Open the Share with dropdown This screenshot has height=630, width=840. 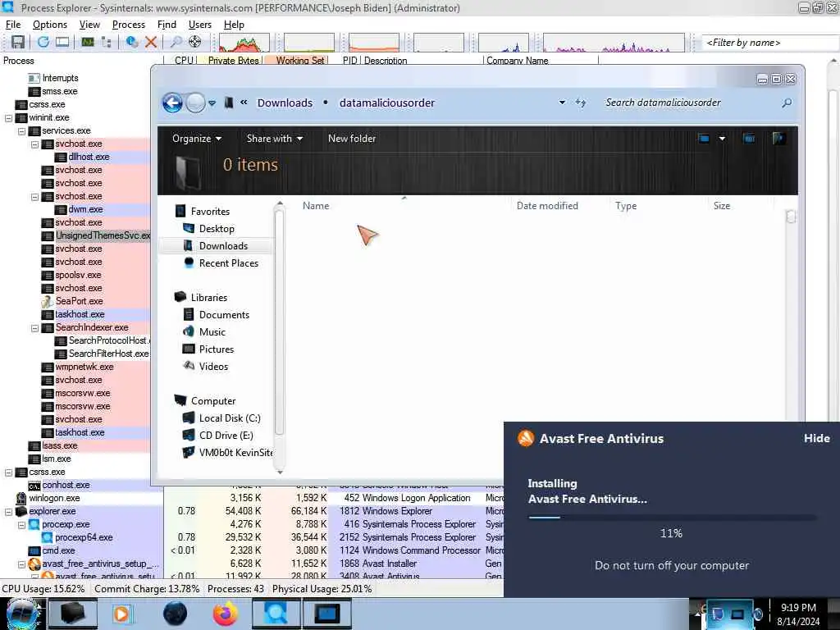pyautogui.click(x=274, y=138)
